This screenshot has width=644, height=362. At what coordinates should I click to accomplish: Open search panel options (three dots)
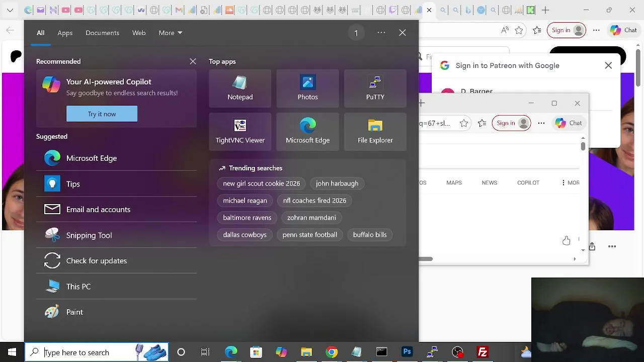coord(381,33)
